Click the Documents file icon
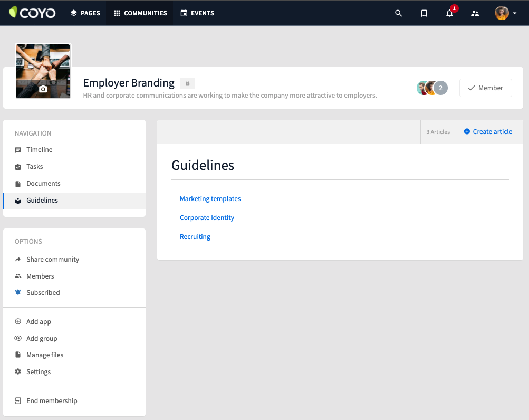This screenshot has width=529, height=420. click(18, 184)
